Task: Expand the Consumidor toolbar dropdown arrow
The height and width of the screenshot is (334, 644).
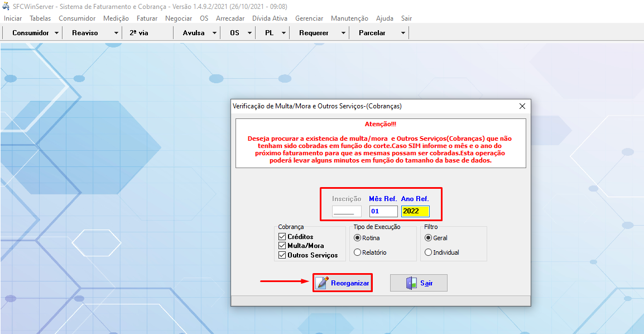Action: pos(56,33)
